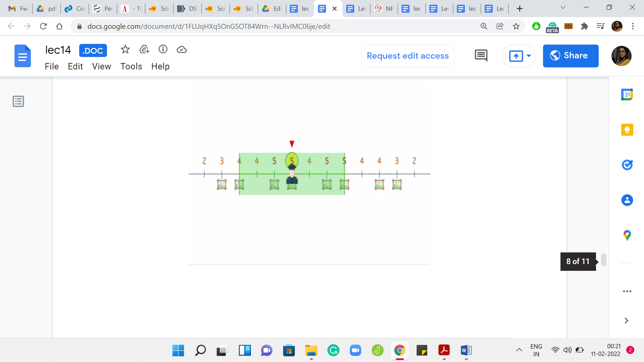Click the Add shortcut to Drive icon
Image resolution: width=644 pixels, height=362 pixels.
(144, 50)
